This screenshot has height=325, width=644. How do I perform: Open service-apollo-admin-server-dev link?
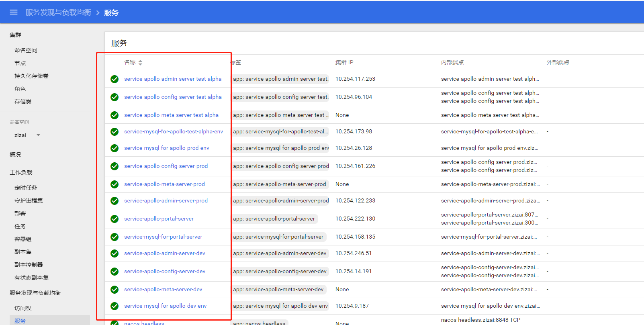pyautogui.click(x=165, y=253)
